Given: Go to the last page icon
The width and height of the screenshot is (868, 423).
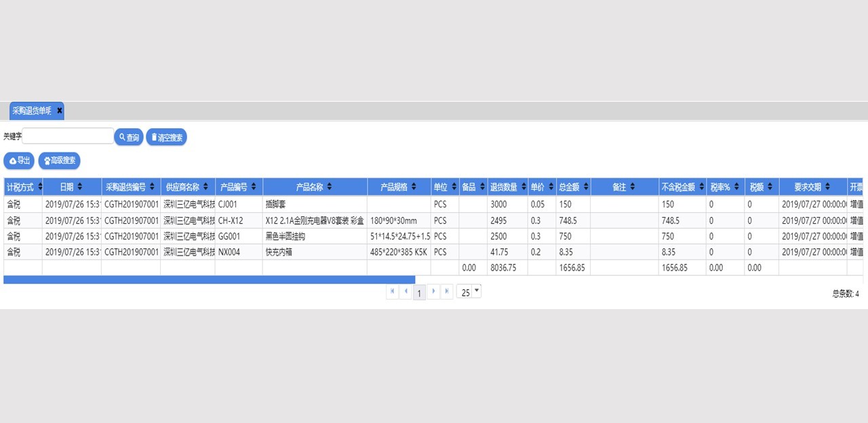Looking at the screenshot, I should (446, 291).
